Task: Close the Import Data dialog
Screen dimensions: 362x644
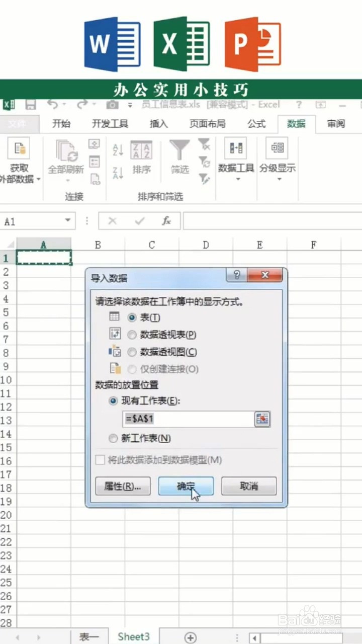Action: coord(265,275)
